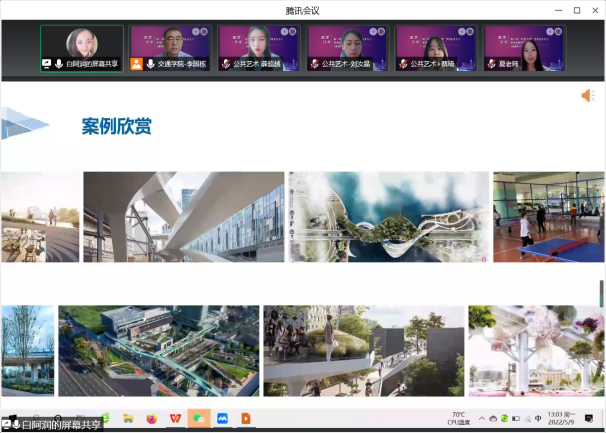The width and height of the screenshot is (606, 433).
Task: Click the aerial green rooftop walkway image
Action: click(x=158, y=350)
